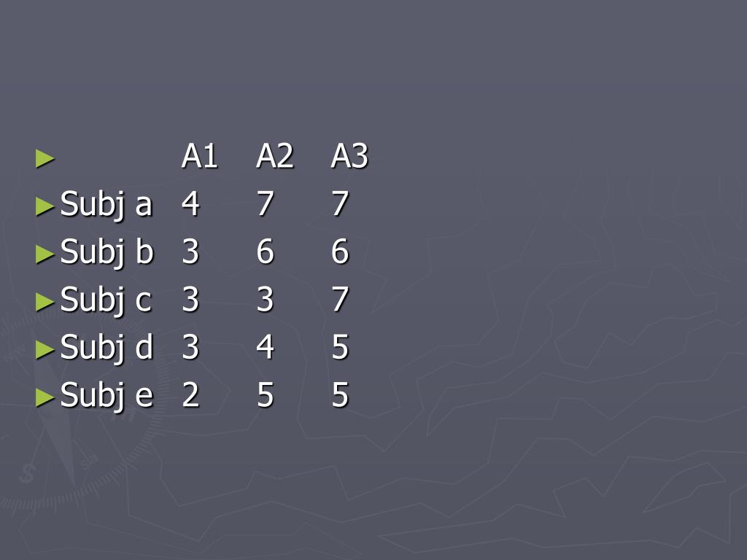Click the Subj b row label

[x=107, y=253]
